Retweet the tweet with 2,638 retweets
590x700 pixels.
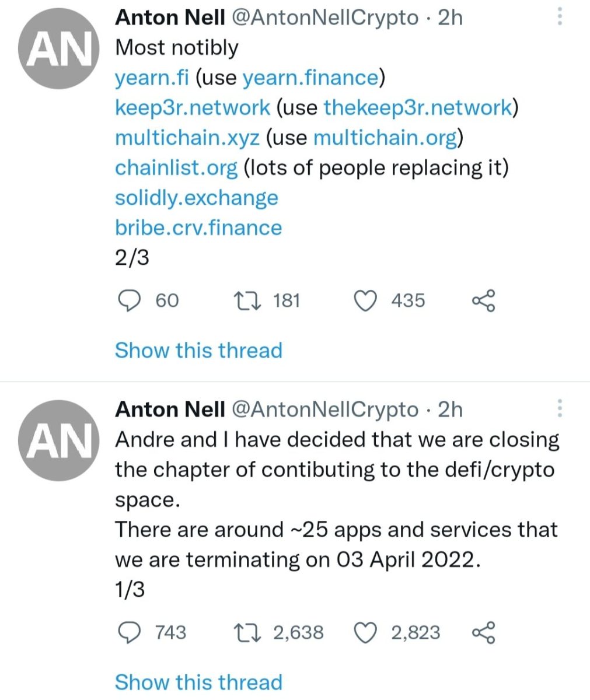pos(247,633)
